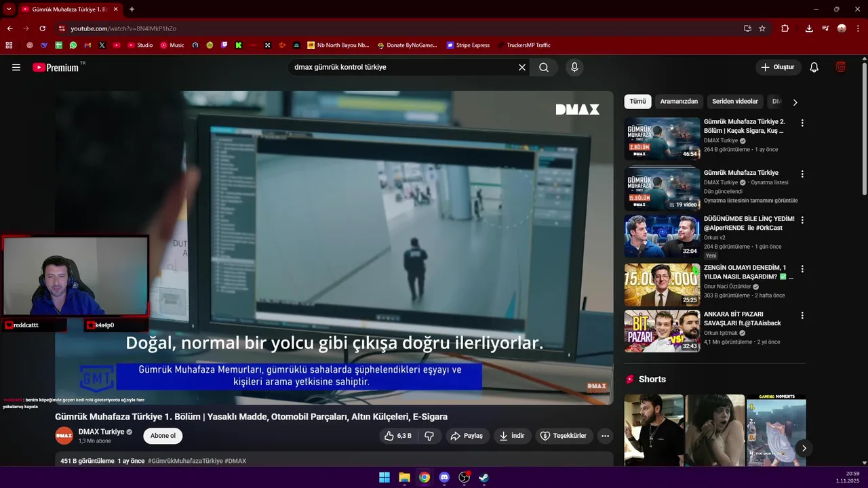
Task: Click the DMAX Turkiye channel name
Action: (101, 432)
